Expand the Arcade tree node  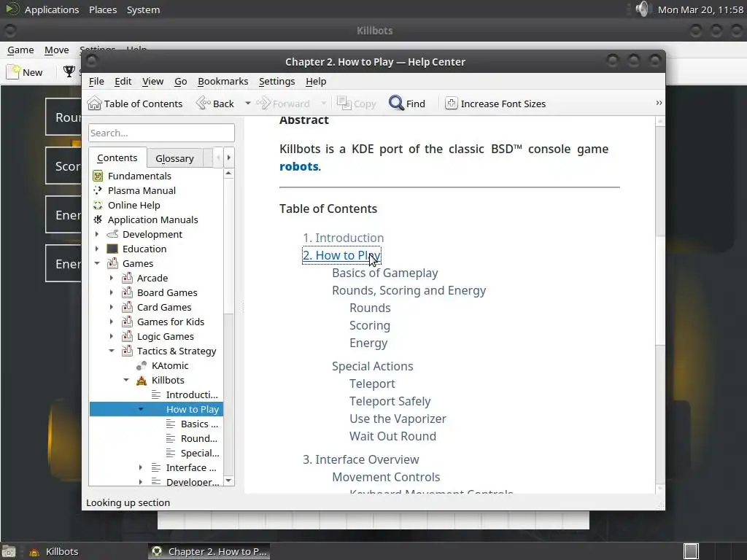pos(112,278)
